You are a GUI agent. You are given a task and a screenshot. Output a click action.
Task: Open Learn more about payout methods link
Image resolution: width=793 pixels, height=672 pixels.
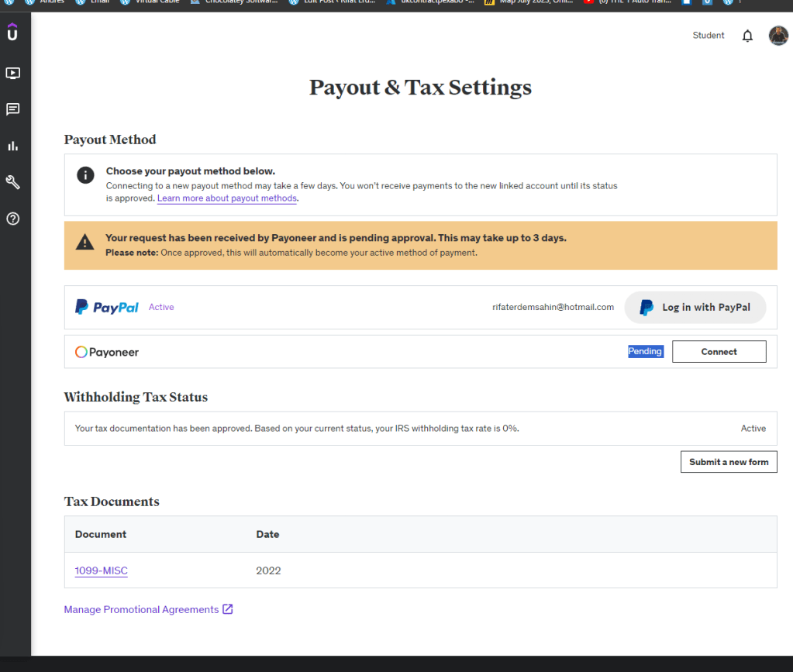pos(227,198)
